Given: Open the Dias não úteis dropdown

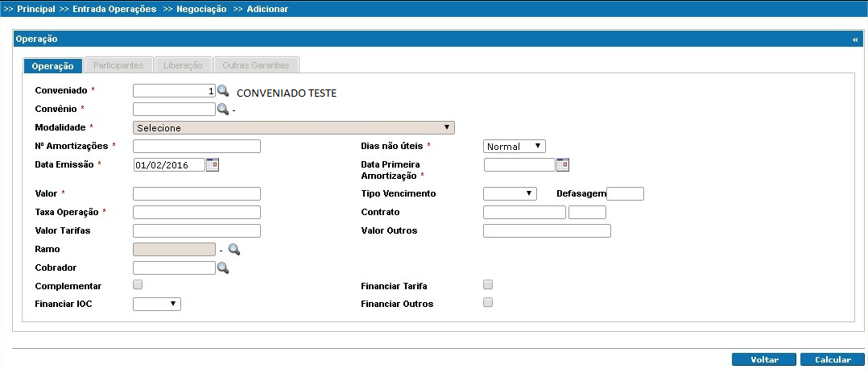Looking at the screenshot, I should click(x=515, y=147).
